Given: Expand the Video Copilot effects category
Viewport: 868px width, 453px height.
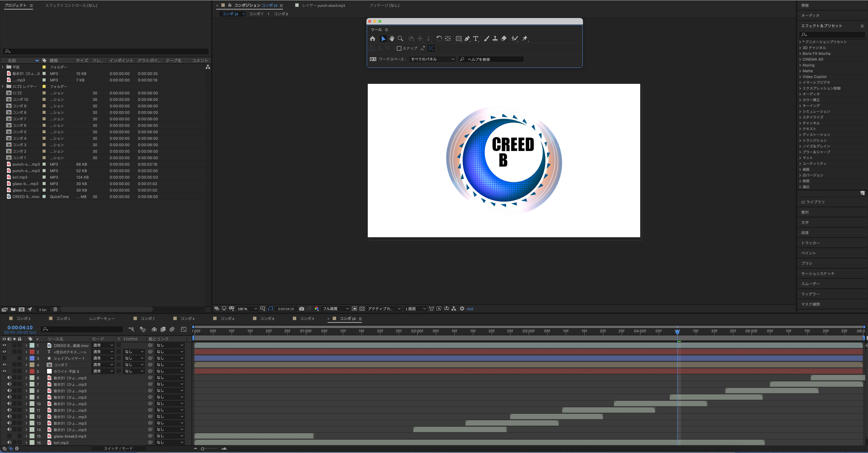Looking at the screenshot, I should [800, 77].
